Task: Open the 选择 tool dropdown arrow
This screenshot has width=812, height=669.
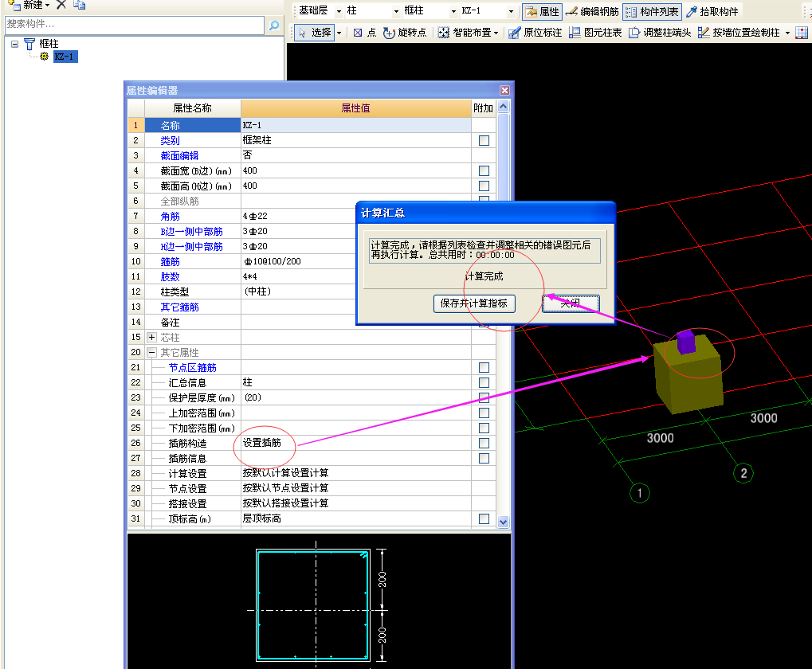Action: point(339,33)
